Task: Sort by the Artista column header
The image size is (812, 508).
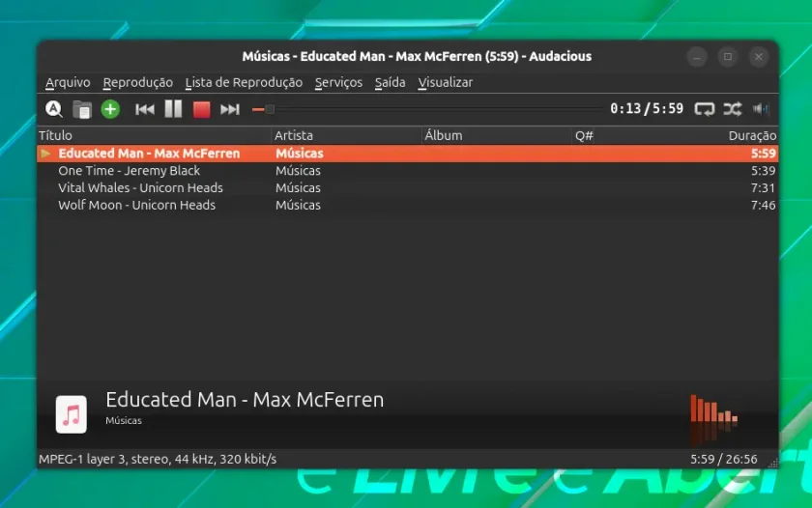Action: [346, 135]
